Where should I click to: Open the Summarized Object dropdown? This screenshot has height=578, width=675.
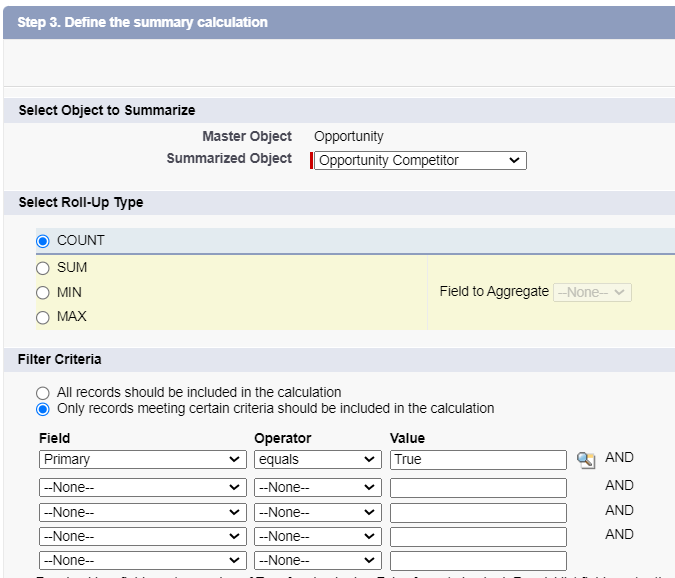tap(420, 161)
